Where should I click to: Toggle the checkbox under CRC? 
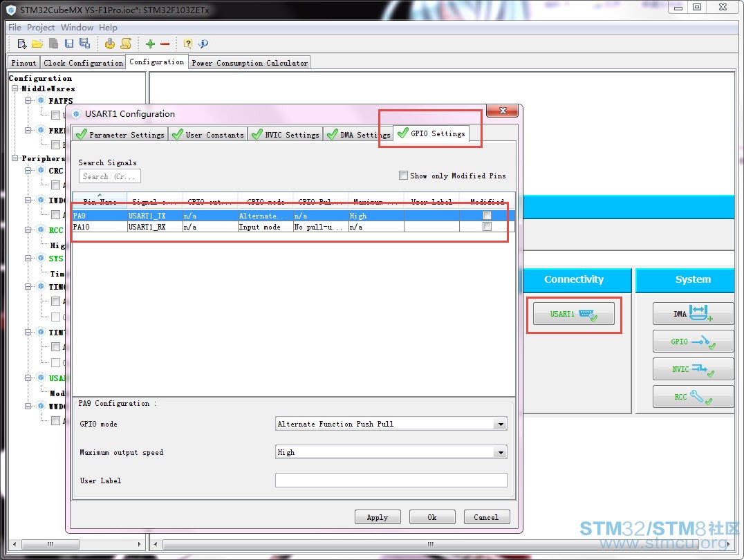click(55, 185)
